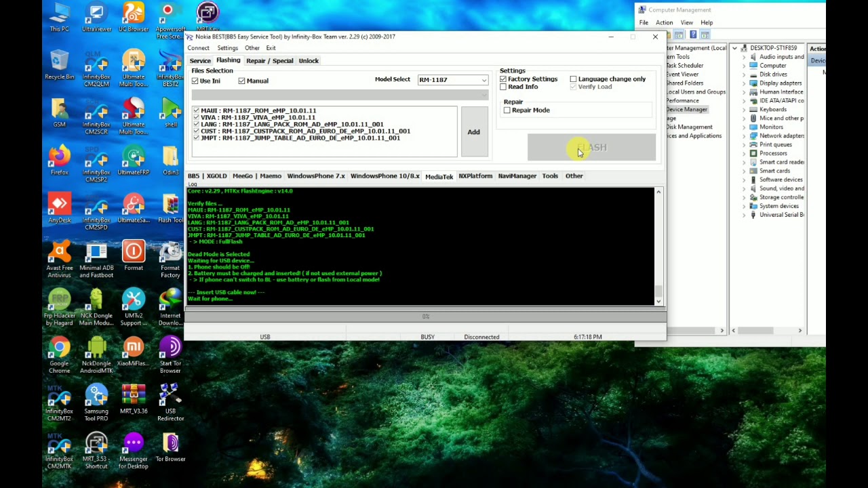Viewport: 868px width, 488px height.
Task: Toggle the Use Ini checkbox
Action: [195, 81]
